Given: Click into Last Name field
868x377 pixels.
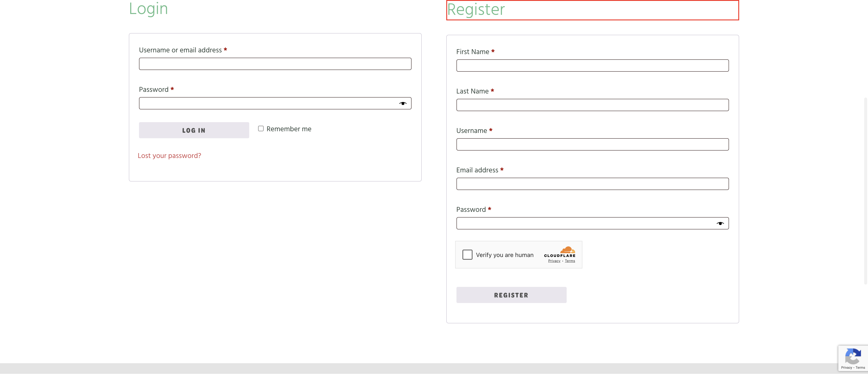Looking at the screenshot, I should click(x=592, y=105).
